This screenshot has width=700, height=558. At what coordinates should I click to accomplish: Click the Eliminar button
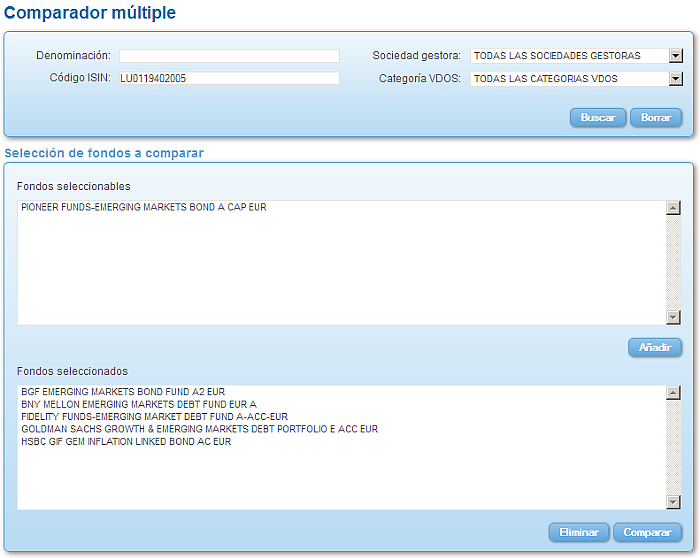(579, 532)
